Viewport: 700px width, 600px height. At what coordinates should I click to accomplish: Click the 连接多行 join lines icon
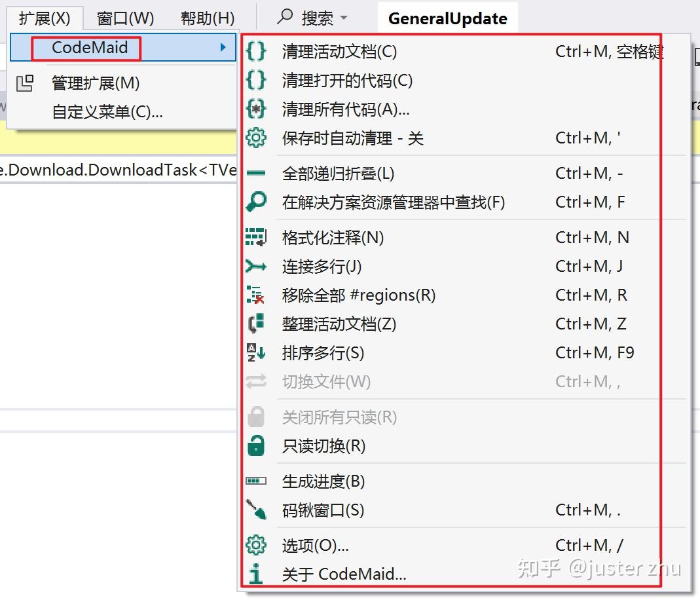255,266
